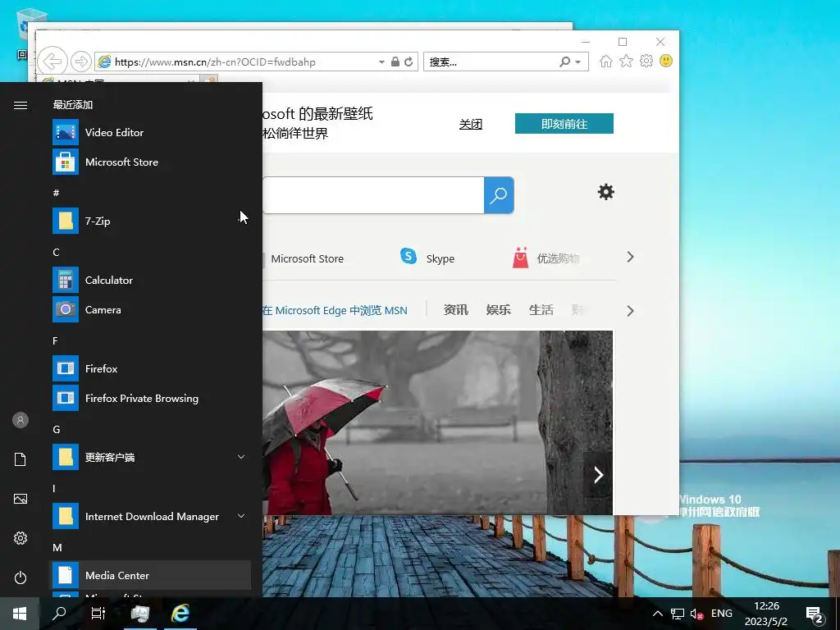Click the Windows Start button
The width and height of the screenshot is (840, 630).
coord(20,614)
